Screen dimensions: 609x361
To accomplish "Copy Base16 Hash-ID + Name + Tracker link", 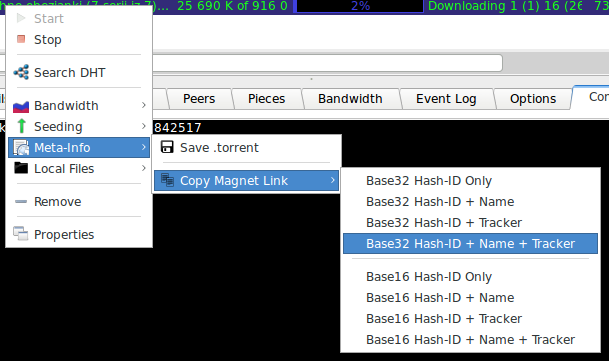I will (470, 340).
